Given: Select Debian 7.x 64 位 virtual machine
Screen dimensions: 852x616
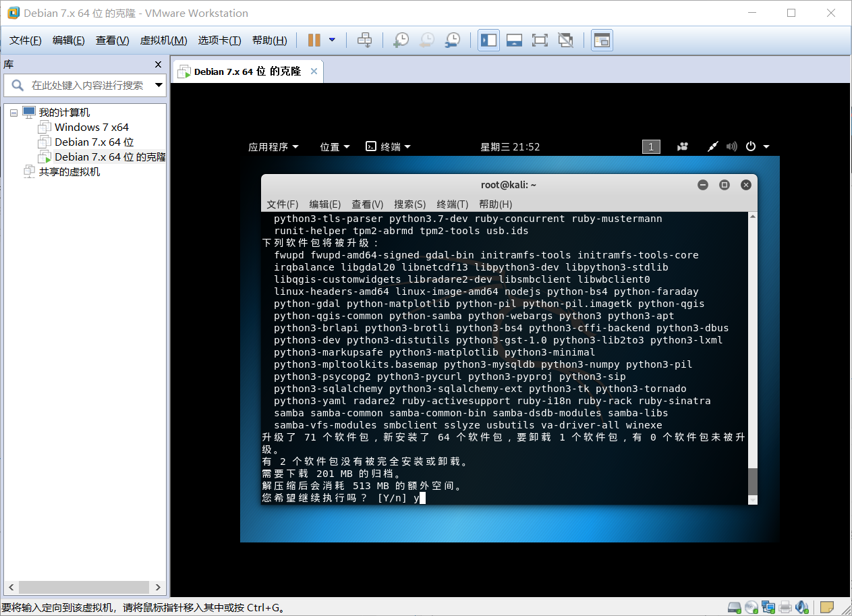Looking at the screenshot, I should tap(94, 142).
